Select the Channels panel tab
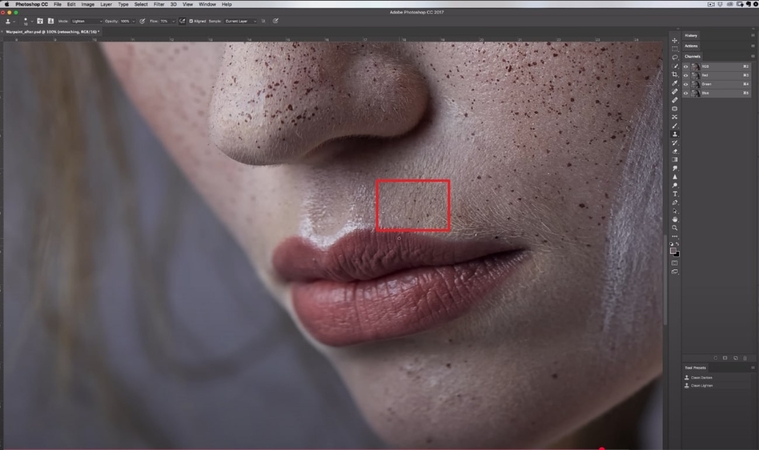Viewport: 759px width, 450px height. point(692,56)
